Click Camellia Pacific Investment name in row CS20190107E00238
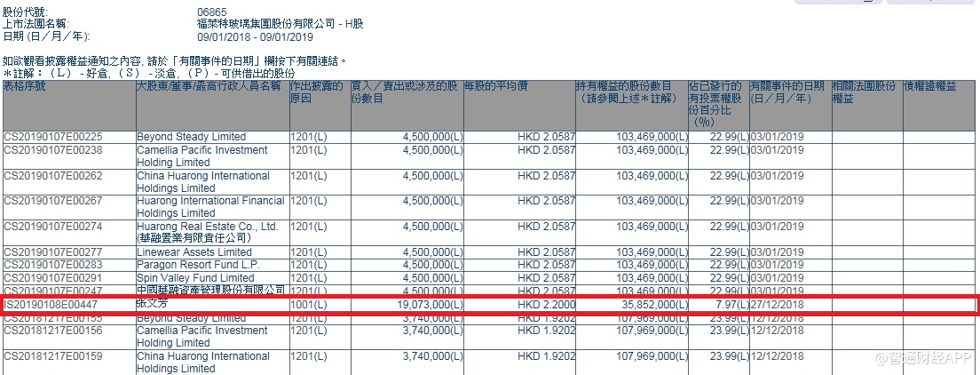Image resolution: width=980 pixels, height=375 pixels. click(202, 156)
